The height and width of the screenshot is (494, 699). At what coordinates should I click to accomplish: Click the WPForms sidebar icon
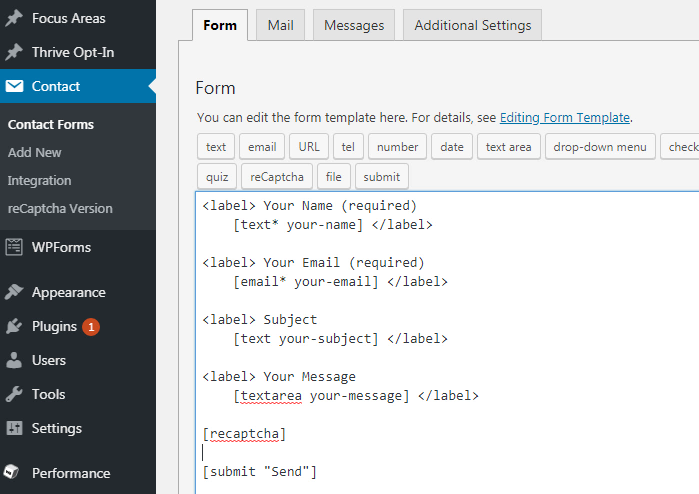click(14, 247)
